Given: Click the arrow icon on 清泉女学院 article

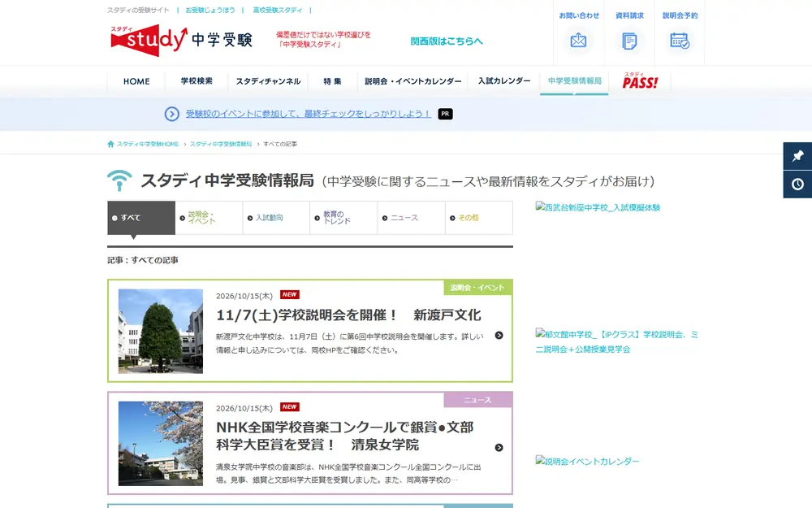Looking at the screenshot, I should click(x=499, y=447).
